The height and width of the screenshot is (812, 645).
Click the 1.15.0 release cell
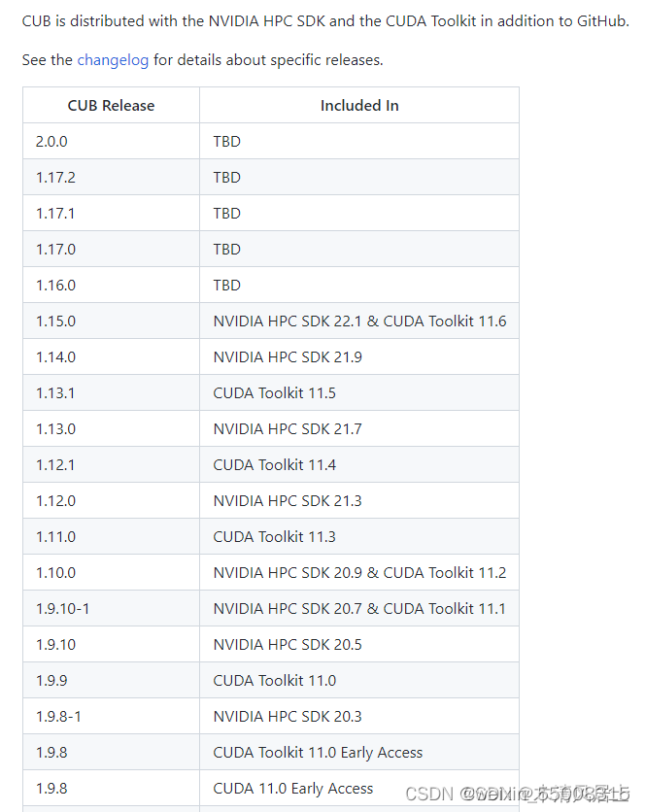pos(111,321)
